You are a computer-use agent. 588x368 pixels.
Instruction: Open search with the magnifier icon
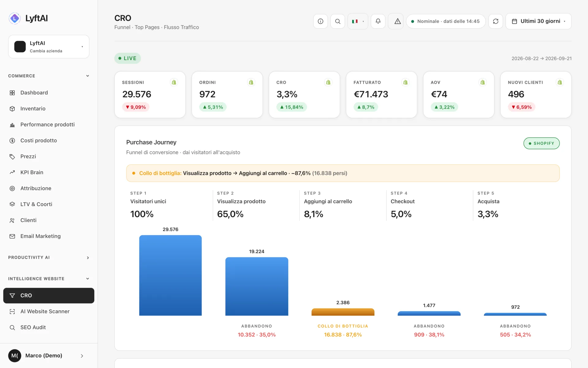[x=337, y=21]
